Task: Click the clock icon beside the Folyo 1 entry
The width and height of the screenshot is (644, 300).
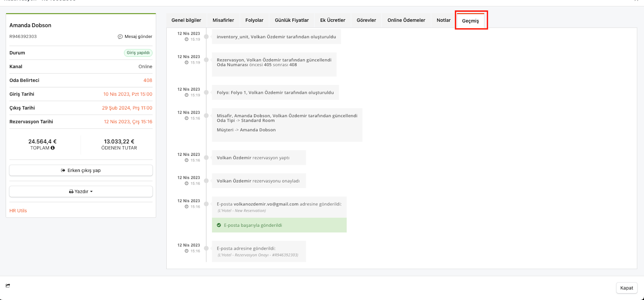Action: pos(186,95)
